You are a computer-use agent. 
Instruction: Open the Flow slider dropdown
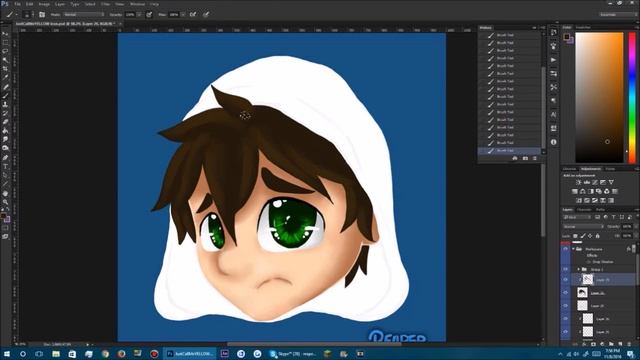pyautogui.click(x=183, y=14)
